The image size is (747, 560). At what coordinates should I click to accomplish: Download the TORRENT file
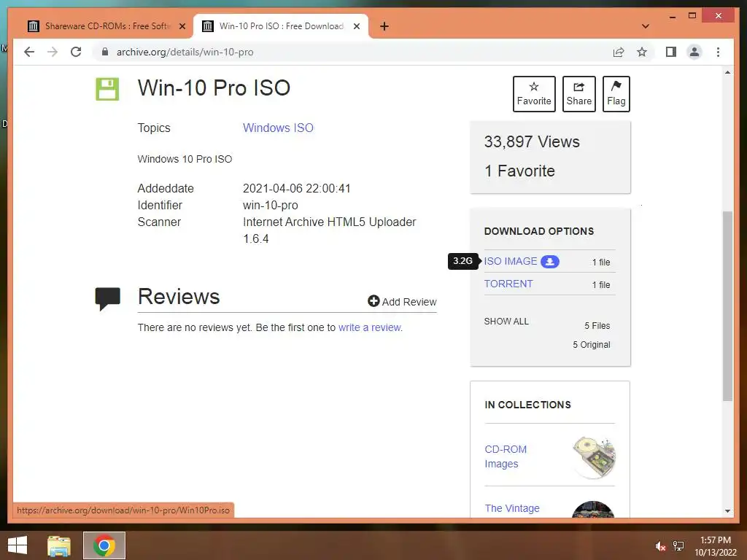tap(508, 284)
